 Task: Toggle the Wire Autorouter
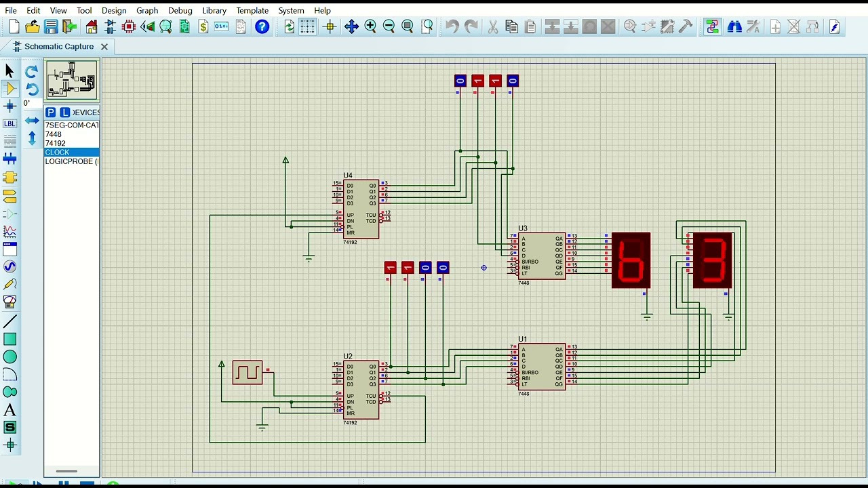(x=712, y=26)
